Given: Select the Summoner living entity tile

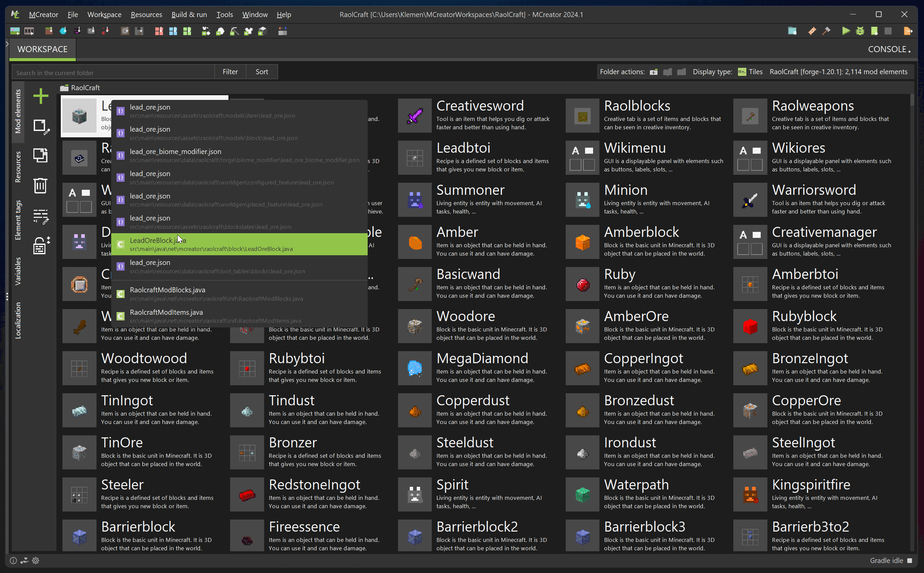Looking at the screenshot, I should pos(479,200).
